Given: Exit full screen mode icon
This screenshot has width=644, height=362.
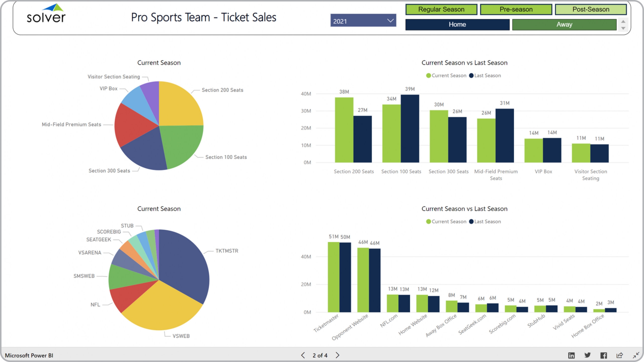Looking at the screenshot, I should click(636, 355).
